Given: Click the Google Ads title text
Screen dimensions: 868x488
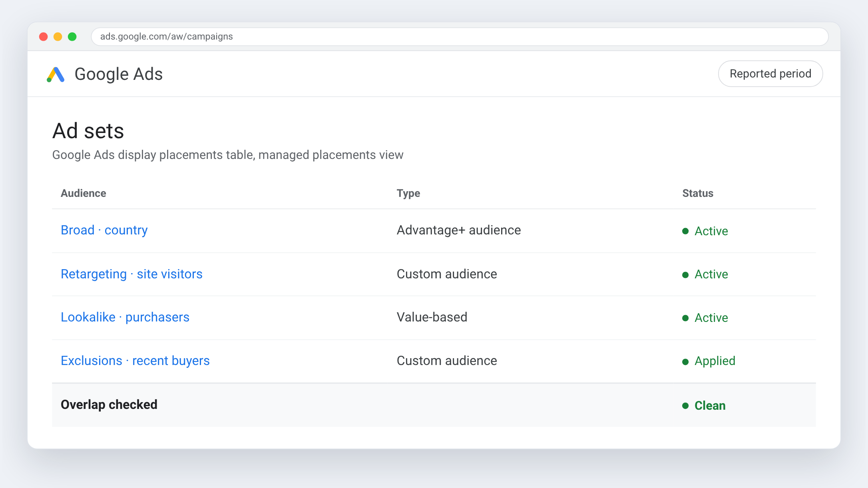Looking at the screenshot, I should coord(119,74).
